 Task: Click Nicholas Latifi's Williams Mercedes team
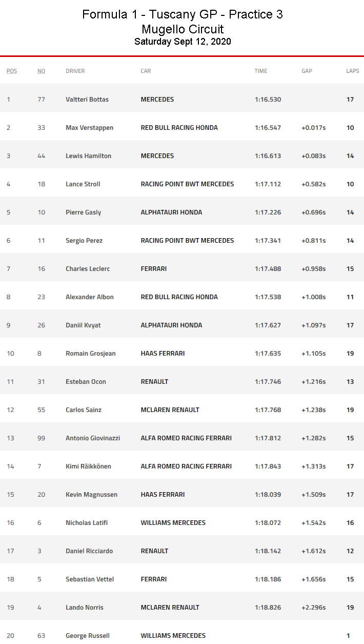(173, 523)
